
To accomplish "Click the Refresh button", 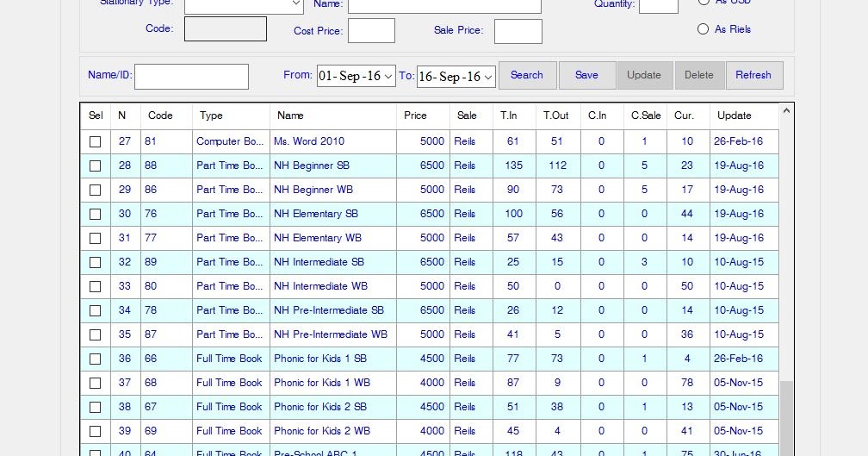I will [x=753, y=75].
